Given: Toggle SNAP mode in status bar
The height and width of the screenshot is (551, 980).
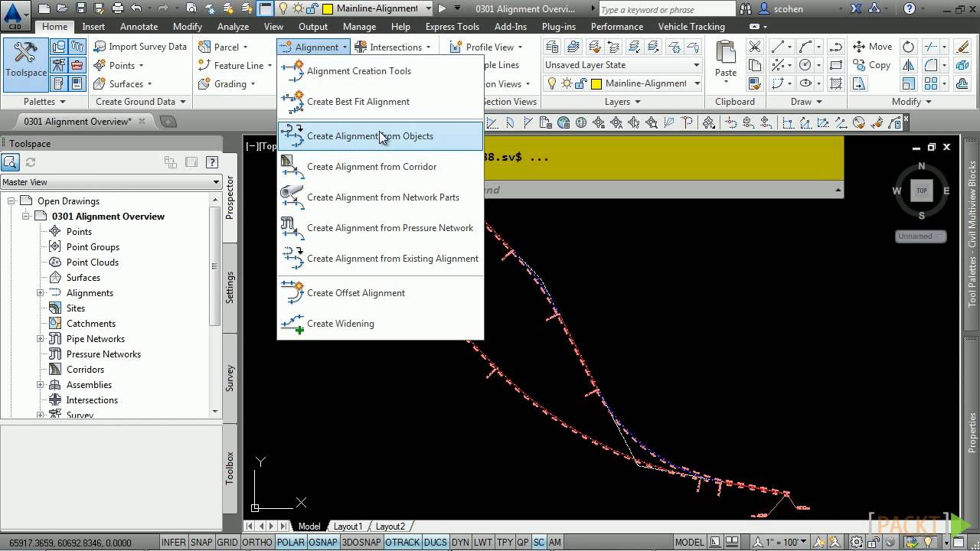Looking at the screenshot, I should 201,543.
